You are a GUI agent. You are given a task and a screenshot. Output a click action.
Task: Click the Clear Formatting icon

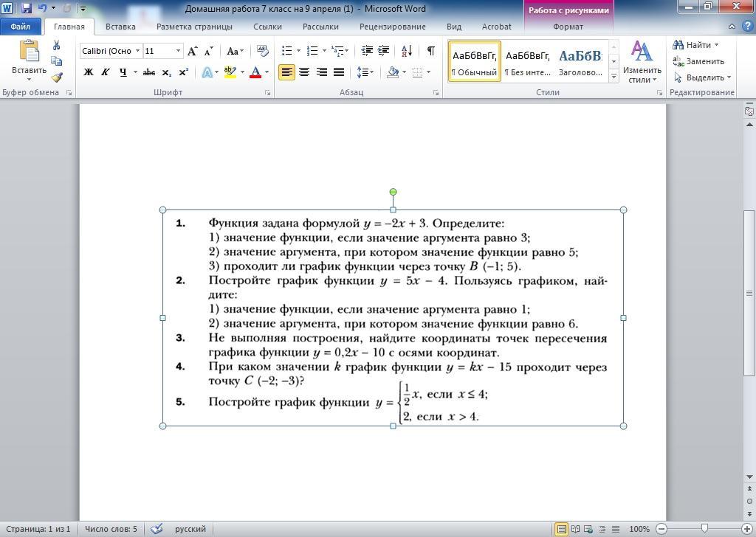tap(262, 51)
